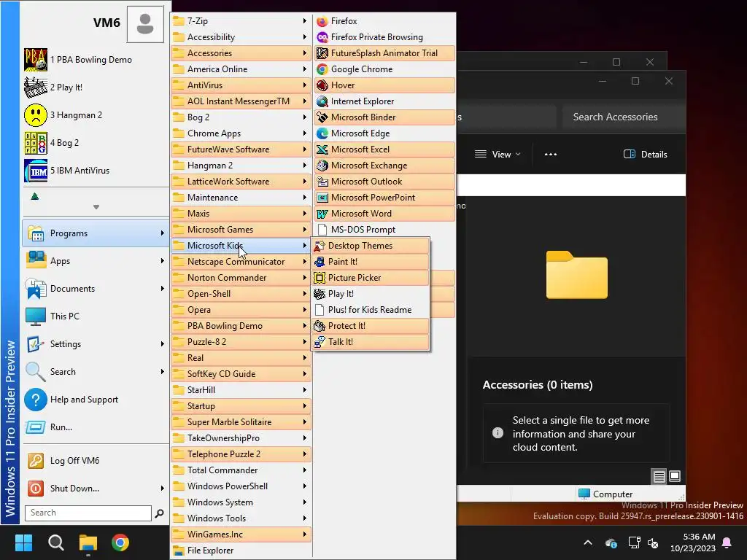The image size is (747, 560).
Task: Open Microsoft PowerPoint
Action: click(x=384, y=197)
